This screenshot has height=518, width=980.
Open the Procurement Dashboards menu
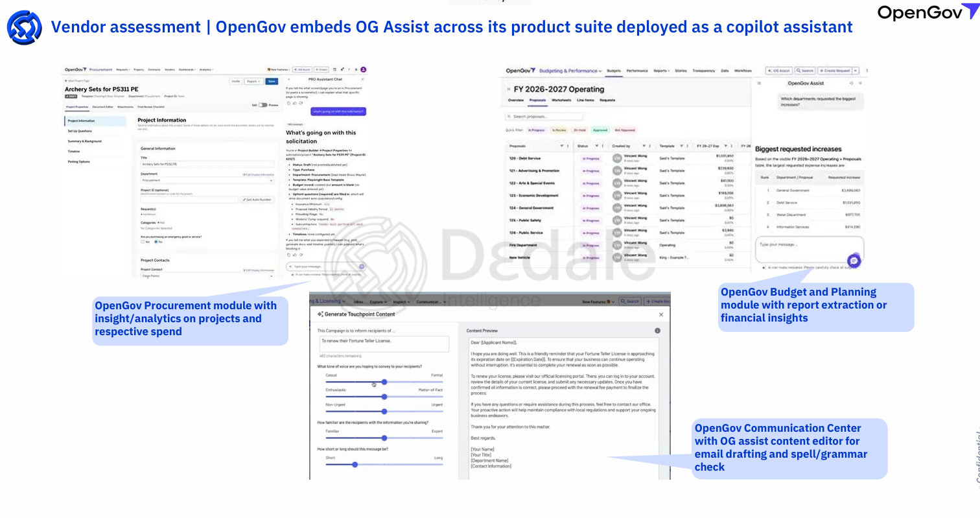tap(187, 69)
